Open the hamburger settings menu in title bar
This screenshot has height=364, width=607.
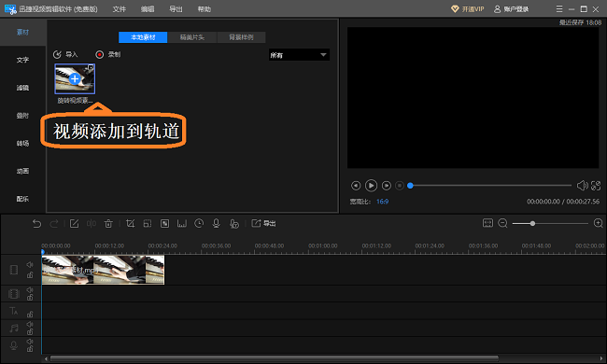[559, 9]
